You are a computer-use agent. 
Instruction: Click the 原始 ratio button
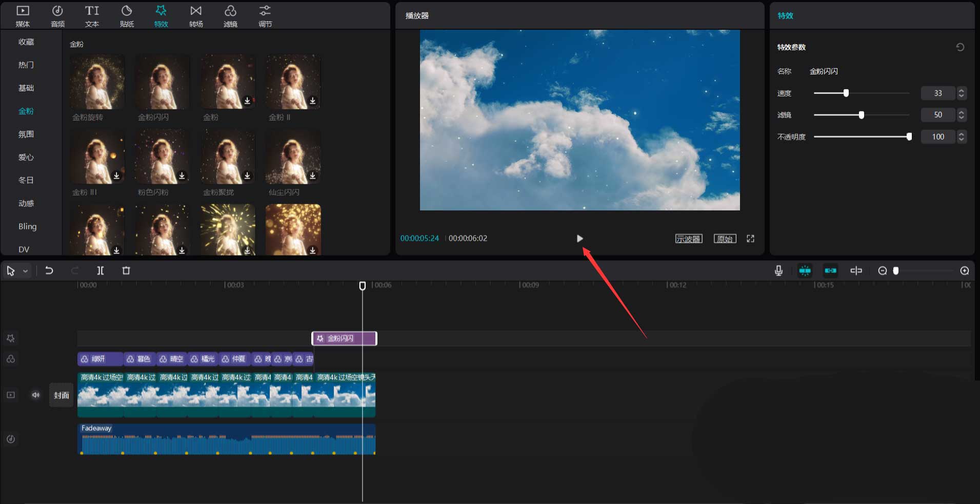pos(725,239)
